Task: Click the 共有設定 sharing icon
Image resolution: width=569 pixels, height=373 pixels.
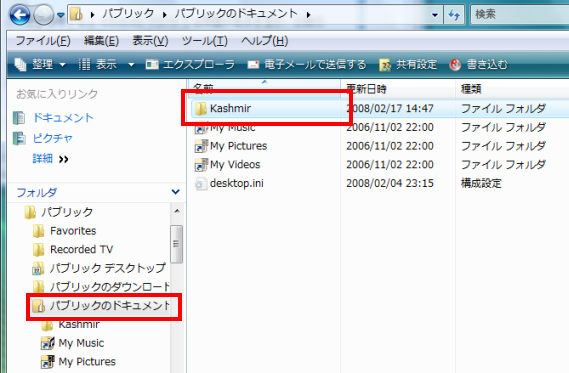Action: point(385,65)
